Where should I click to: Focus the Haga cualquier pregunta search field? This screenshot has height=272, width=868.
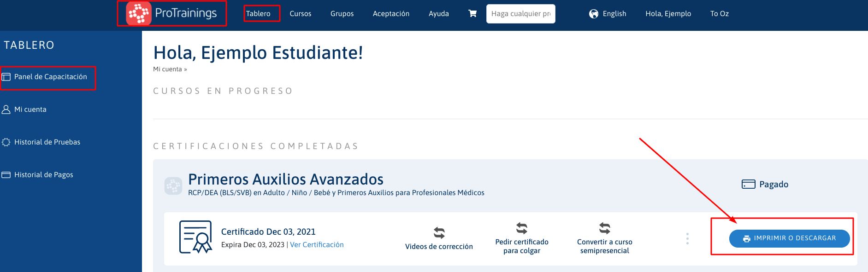pos(521,14)
